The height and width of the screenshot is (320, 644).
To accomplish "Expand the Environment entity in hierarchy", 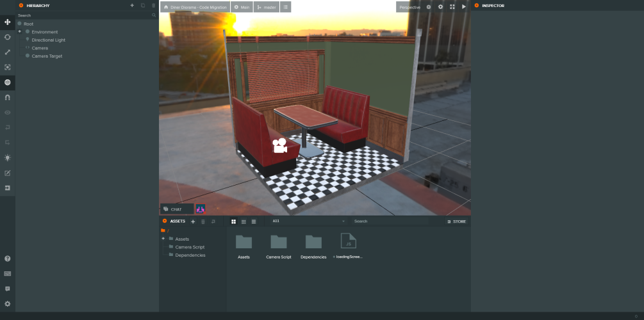I will pos(19,31).
